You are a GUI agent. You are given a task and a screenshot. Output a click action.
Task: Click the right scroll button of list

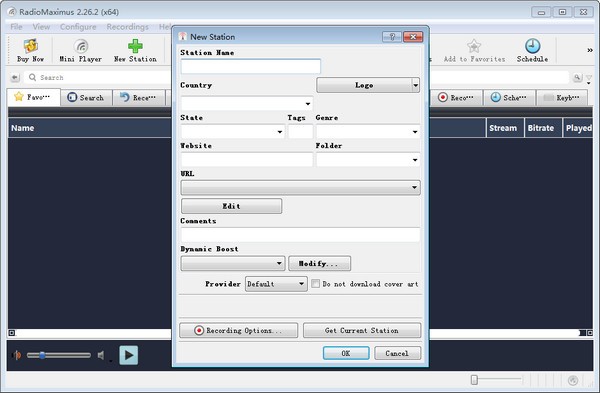click(x=590, y=333)
